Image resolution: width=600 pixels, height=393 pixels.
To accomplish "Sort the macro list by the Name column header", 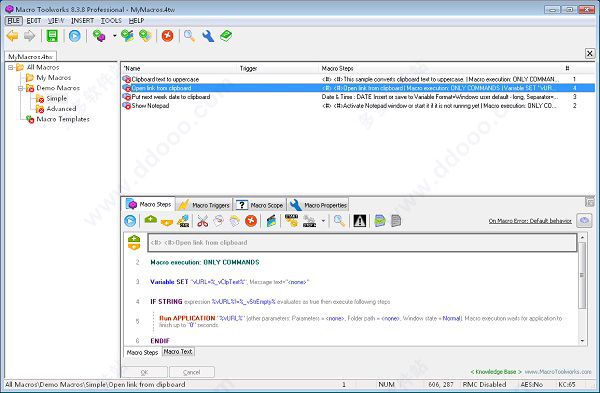I will point(179,68).
